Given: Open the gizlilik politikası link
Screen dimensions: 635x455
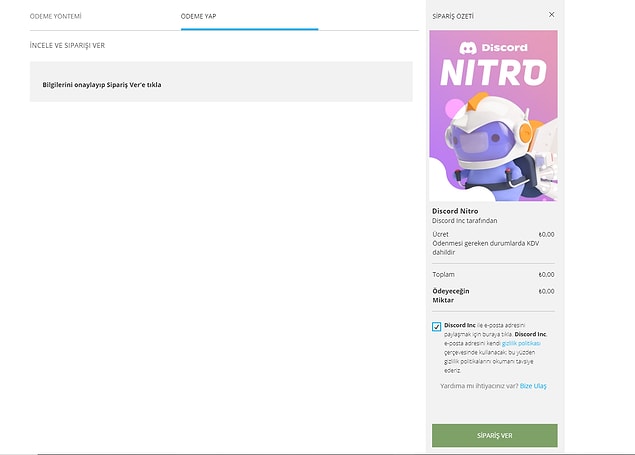Looking at the screenshot, I should click(521, 343).
